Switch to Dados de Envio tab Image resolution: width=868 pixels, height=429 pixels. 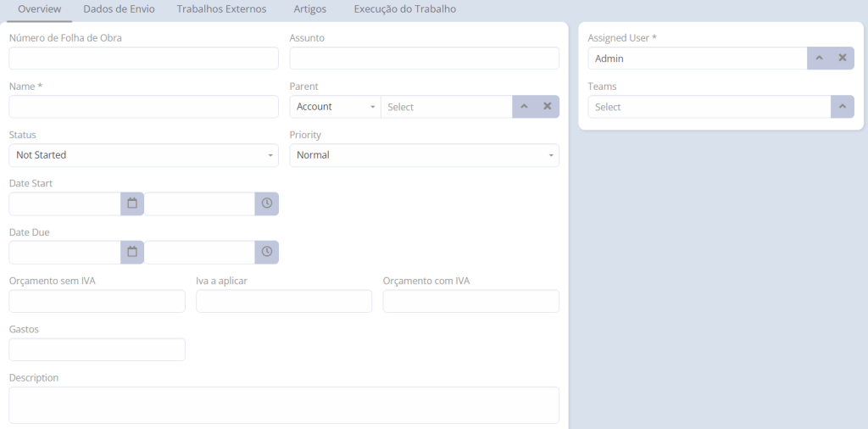pos(119,9)
